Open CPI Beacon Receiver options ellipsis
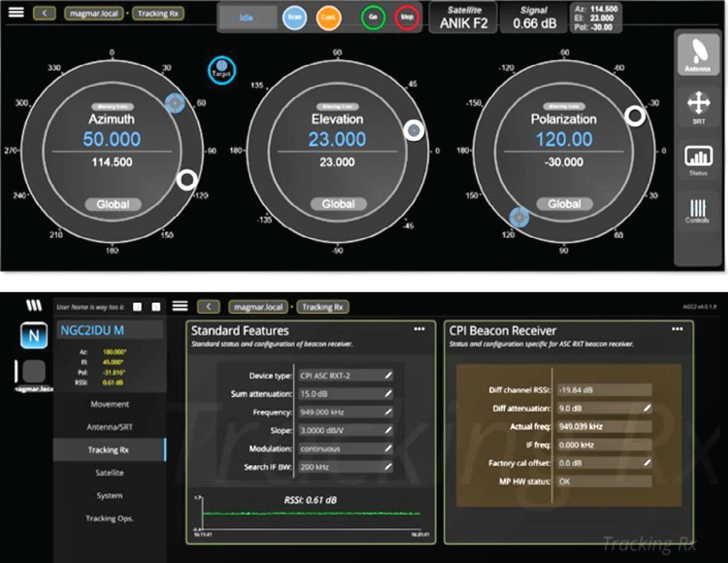Screen dimensions: 728x563 (x=677, y=329)
